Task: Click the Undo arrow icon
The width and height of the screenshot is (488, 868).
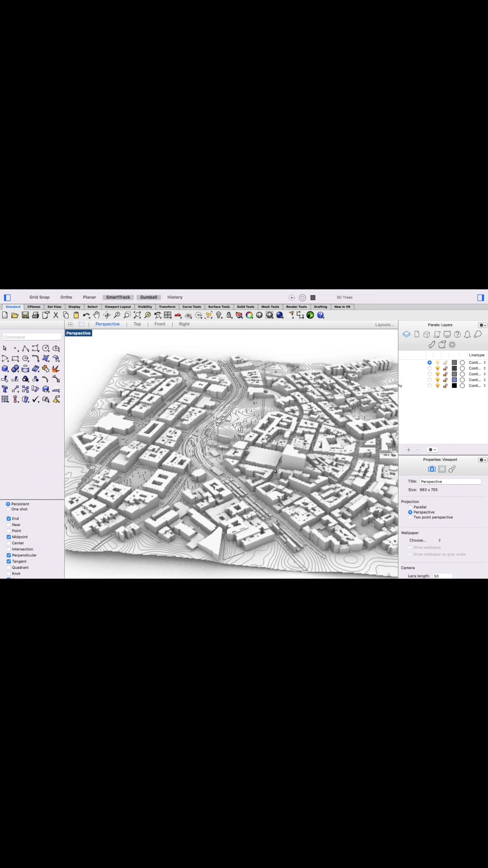Action: coord(86,315)
